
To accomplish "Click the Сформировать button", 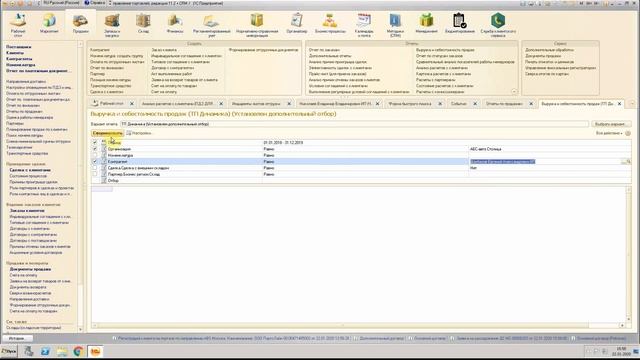I will (x=107, y=133).
